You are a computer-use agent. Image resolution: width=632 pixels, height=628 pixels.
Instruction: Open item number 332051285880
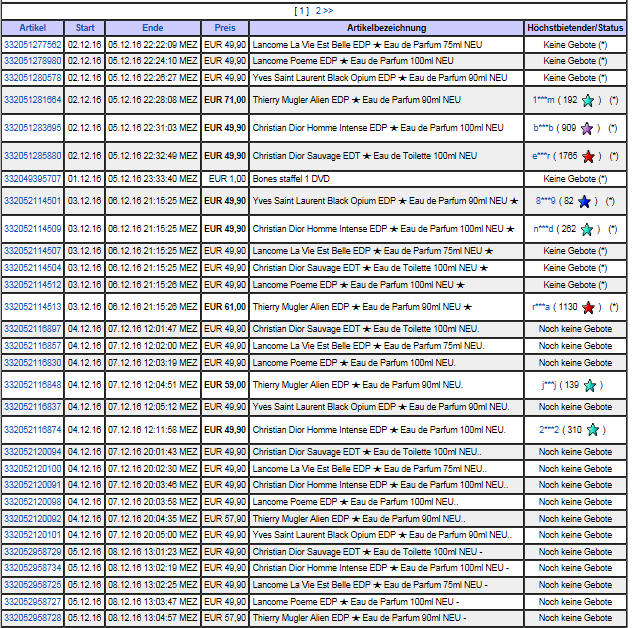33,156
